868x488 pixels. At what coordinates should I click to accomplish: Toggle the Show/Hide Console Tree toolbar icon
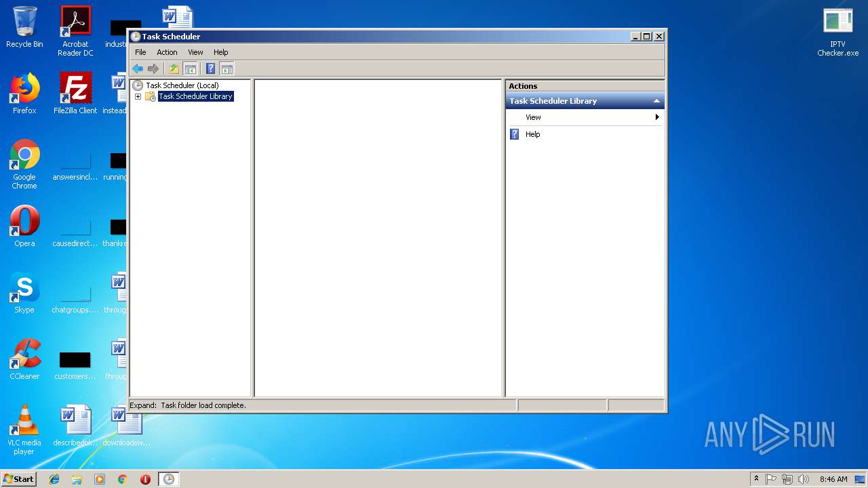coord(191,68)
